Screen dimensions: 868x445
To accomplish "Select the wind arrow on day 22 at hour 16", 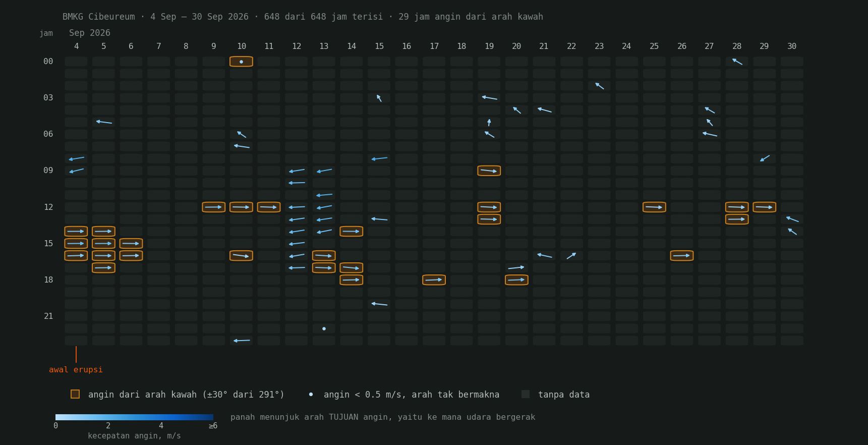I will 571,255.
